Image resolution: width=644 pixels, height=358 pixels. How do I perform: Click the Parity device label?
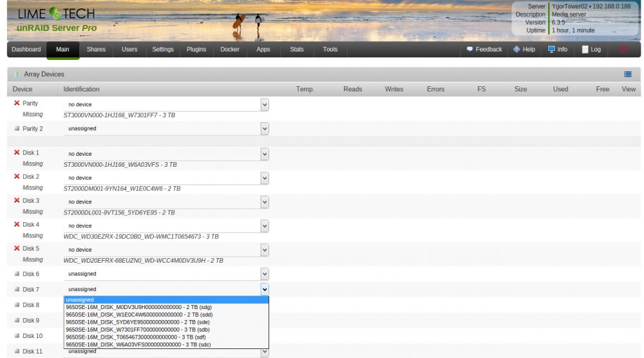coord(30,103)
